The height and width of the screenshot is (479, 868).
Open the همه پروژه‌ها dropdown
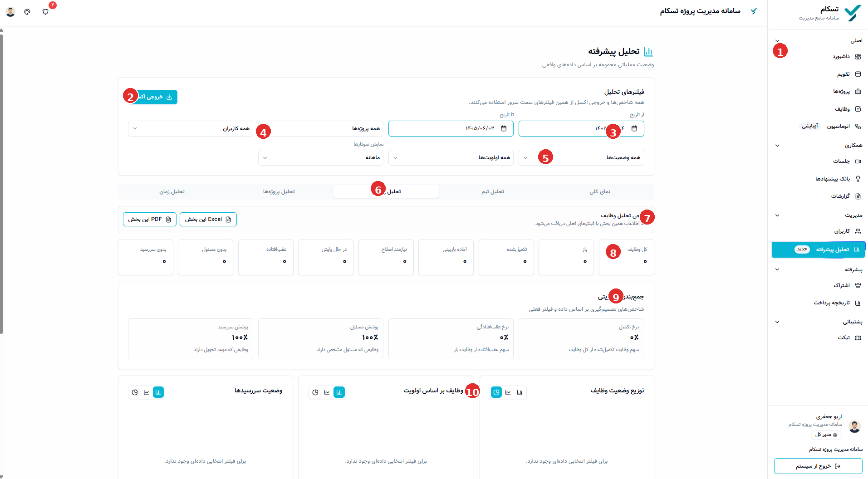tap(321, 128)
